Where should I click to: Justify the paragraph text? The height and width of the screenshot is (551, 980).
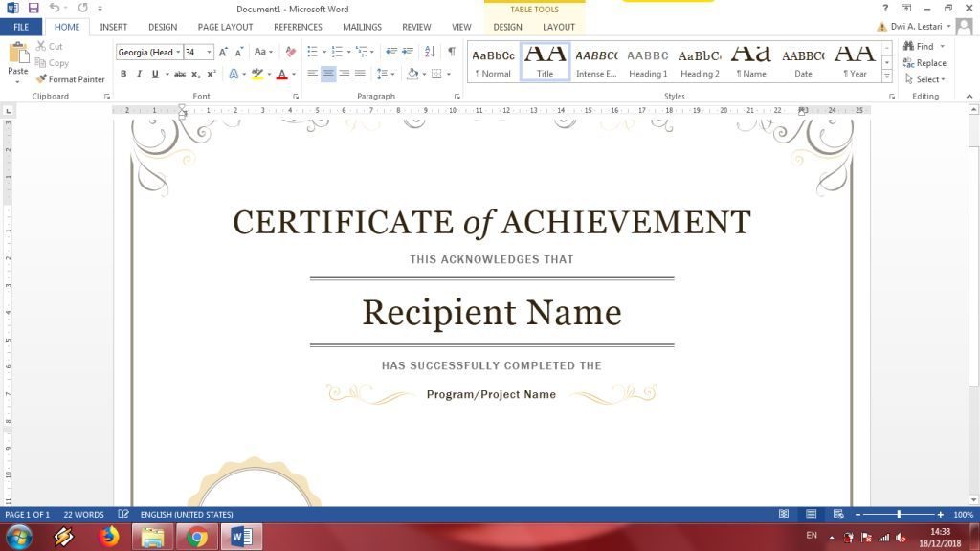point(360,74)
